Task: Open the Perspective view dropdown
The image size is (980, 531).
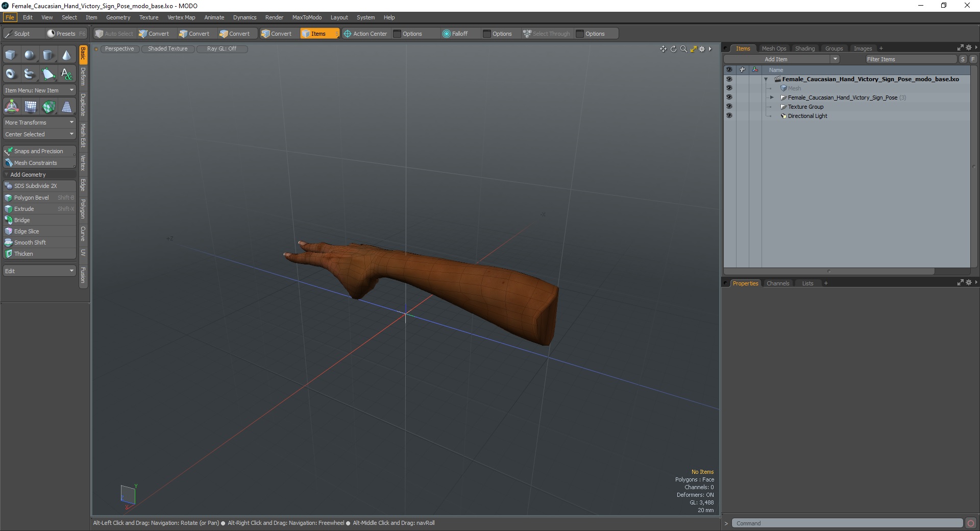Action: [119, 49]
